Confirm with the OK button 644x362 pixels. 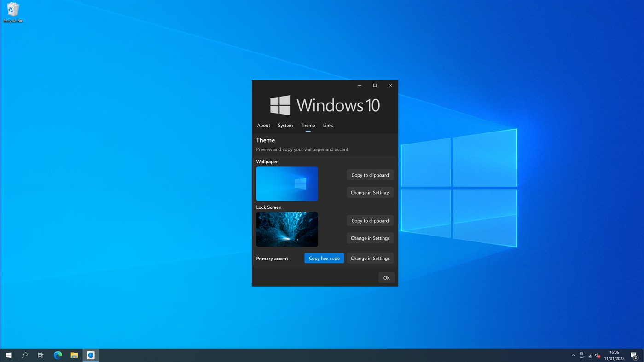tap(386, 277)
